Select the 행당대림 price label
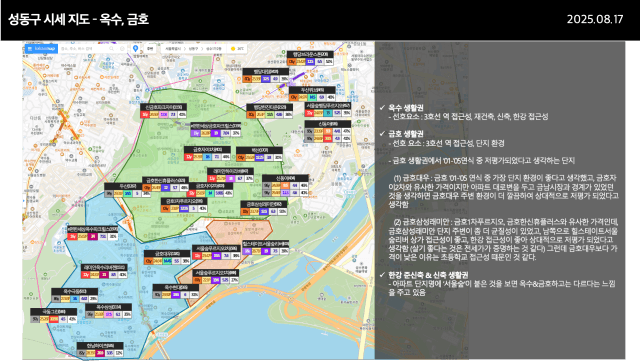Image resolution: width=640 pixels, height=361 pixels. point(266,76)
